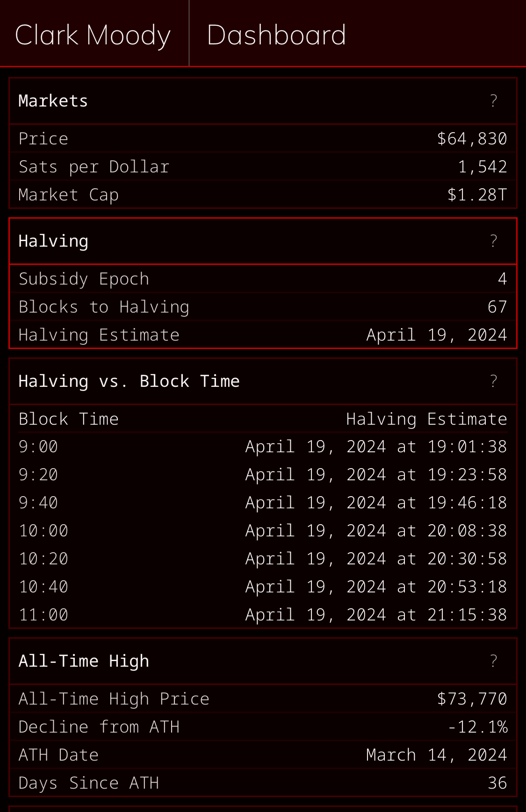Screen dimensions: 526x812
Task: Select the 9:00 block time row
Action: [263, 447]
